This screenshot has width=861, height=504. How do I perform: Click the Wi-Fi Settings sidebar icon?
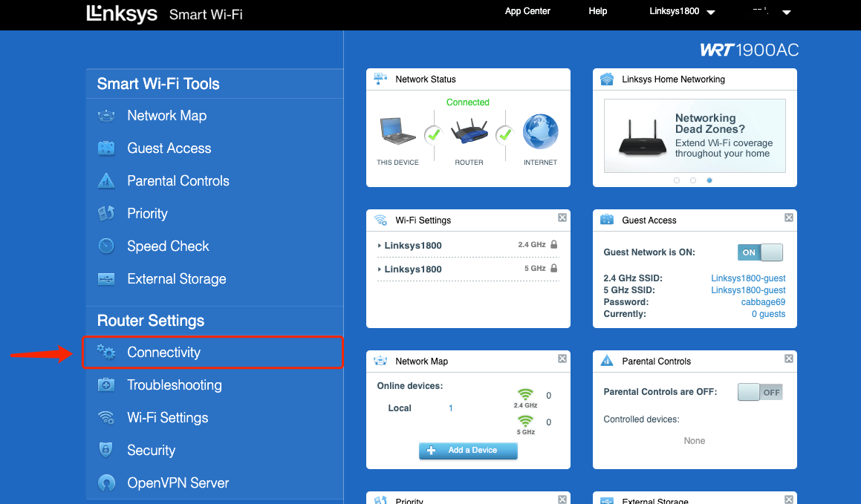[x=106, y=418]
